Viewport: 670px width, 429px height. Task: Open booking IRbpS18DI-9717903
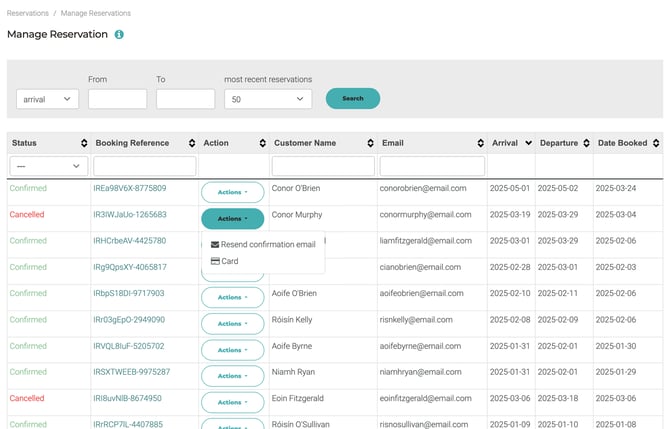point(129,293)
